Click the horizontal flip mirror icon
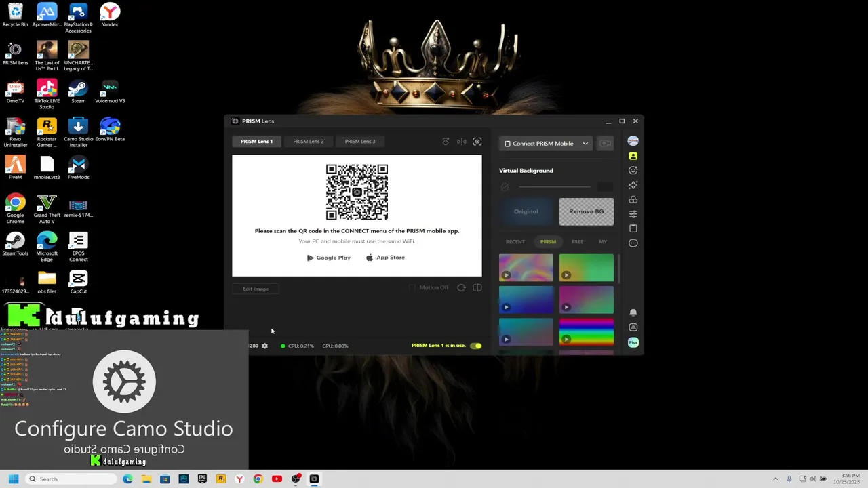 coord(462,142)
